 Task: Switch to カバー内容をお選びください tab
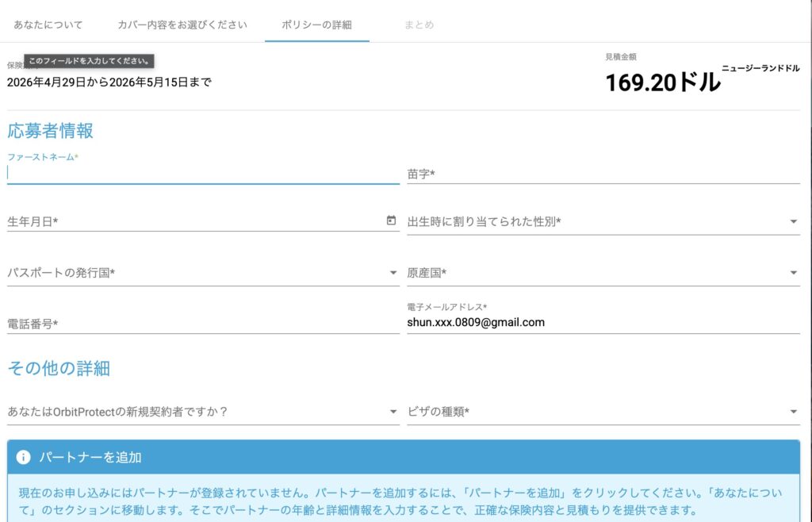[x=182, y=25]
